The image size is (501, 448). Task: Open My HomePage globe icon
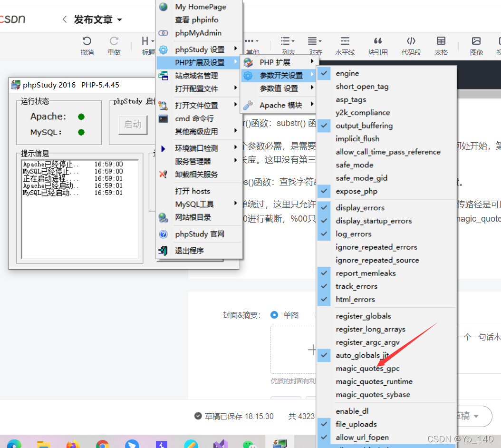click(x=163, y=7)
